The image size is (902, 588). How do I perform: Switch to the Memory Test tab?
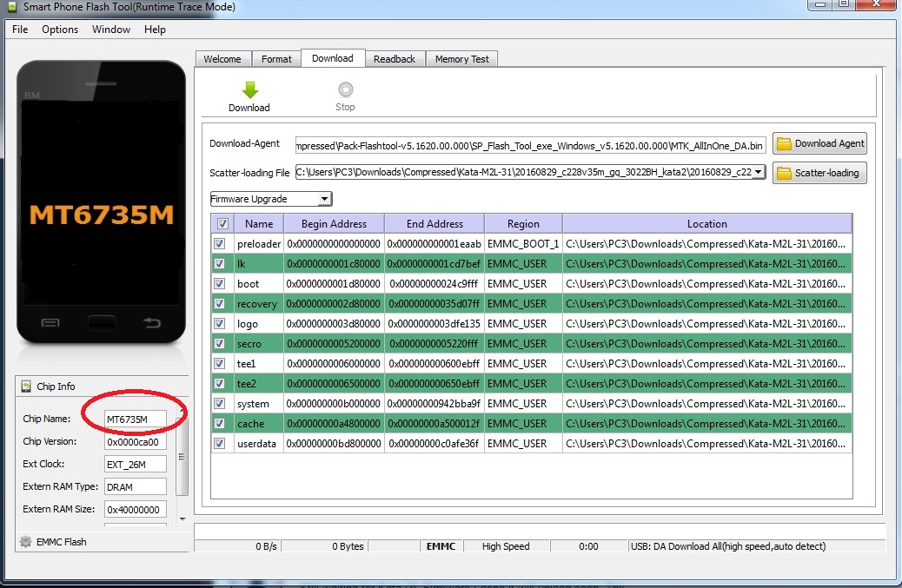coord(461,59)
